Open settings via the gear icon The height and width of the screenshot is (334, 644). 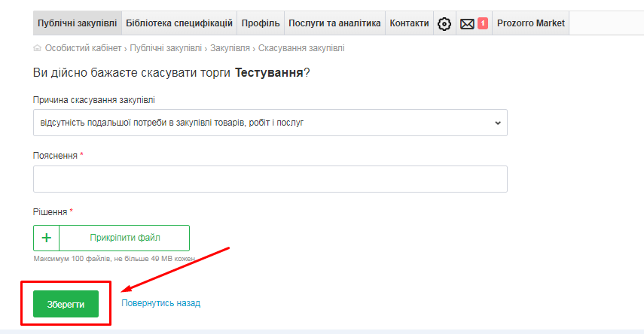pos(444,23)
